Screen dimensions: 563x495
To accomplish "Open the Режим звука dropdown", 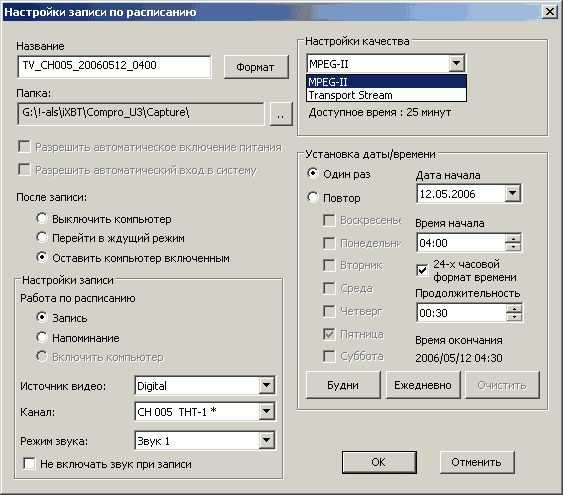I will (266, 440).
